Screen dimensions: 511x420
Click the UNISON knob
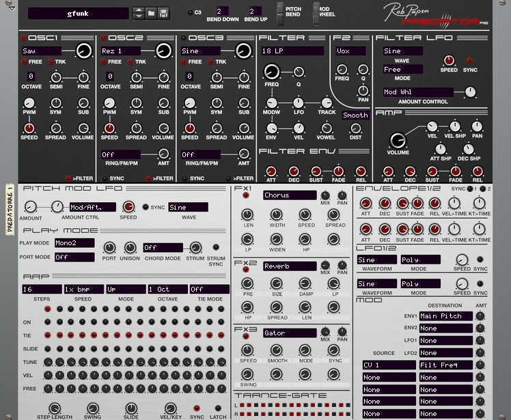[130, 248]
